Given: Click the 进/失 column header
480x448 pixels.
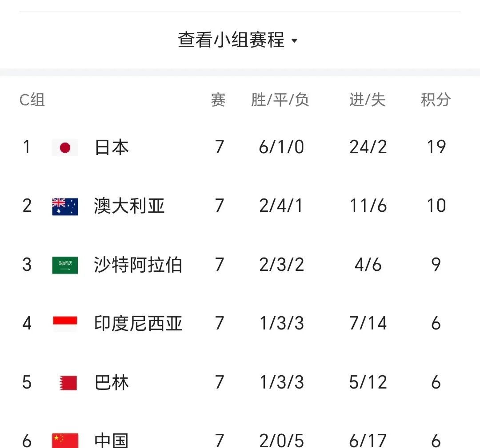Looking at the screenshot, I should 367,100.
